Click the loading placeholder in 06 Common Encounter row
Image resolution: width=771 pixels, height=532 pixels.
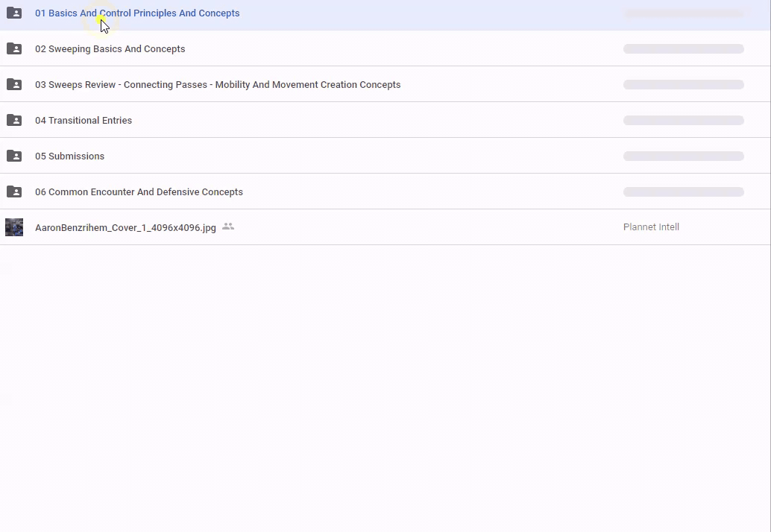click(683, 192)
